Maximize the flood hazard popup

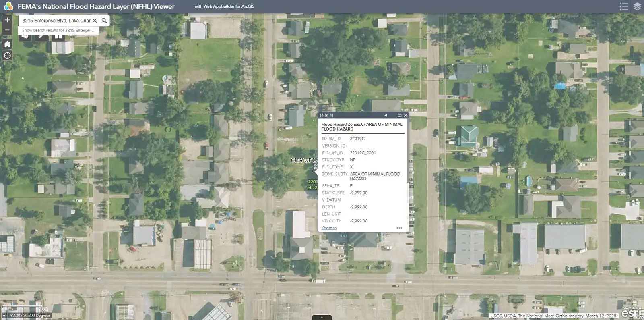[x=399, y=115]
